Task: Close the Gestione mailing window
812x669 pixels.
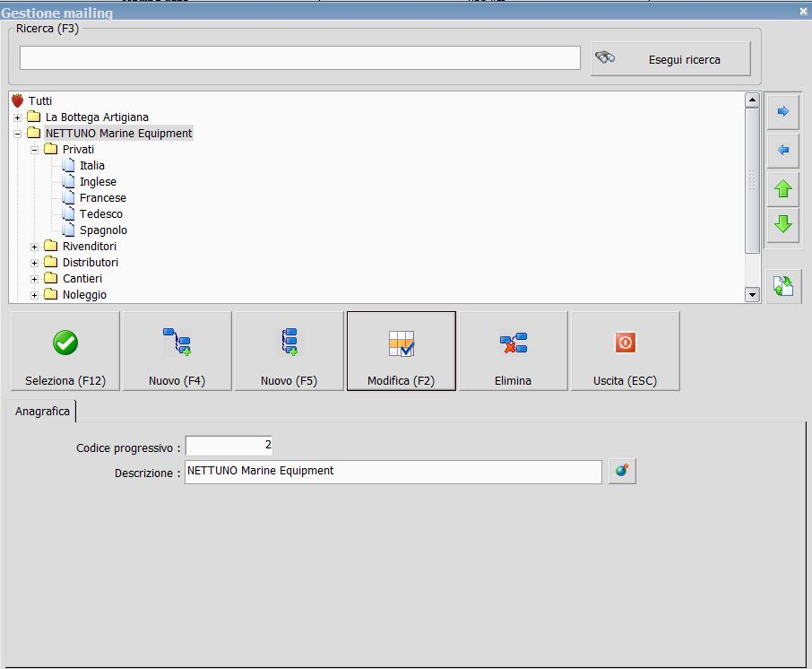Action: pos(803,11)
